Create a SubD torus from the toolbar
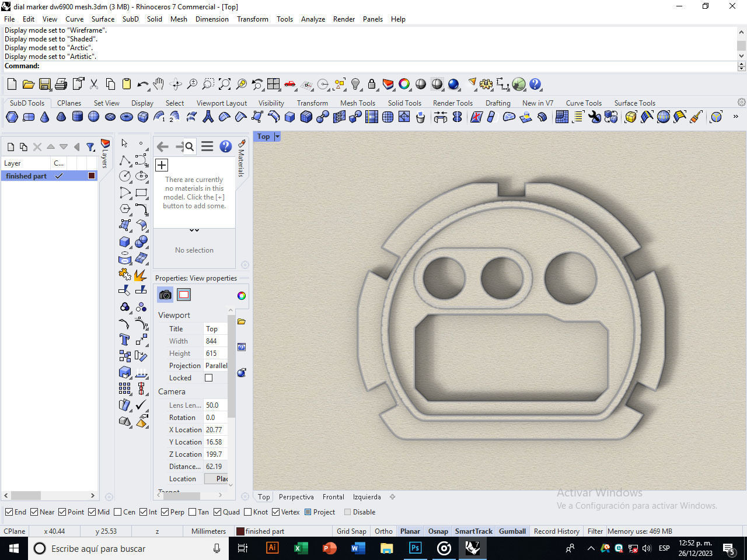The height and width of the screenshot is (560, 747). tap(127, 117)
